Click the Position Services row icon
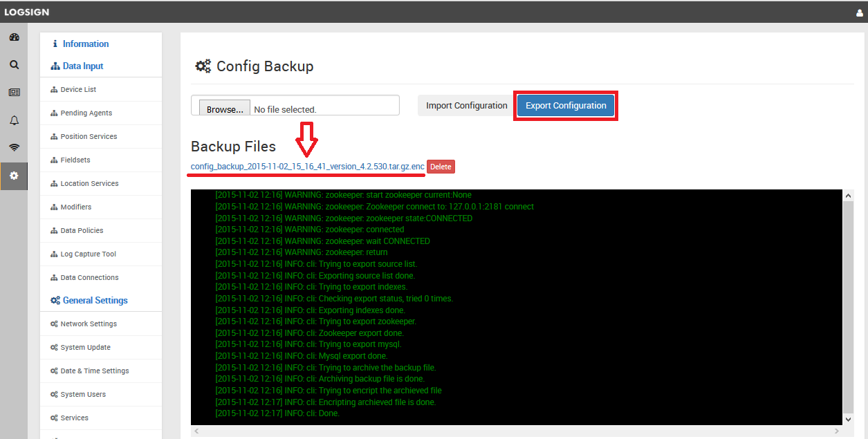The image size is (868, 439). coord(54,137)
